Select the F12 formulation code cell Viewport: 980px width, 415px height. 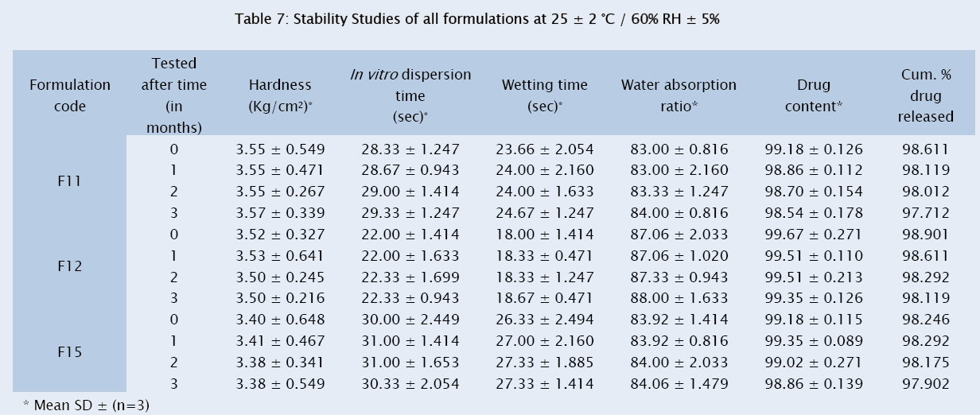pyautogui.click(x=70, y=266)
